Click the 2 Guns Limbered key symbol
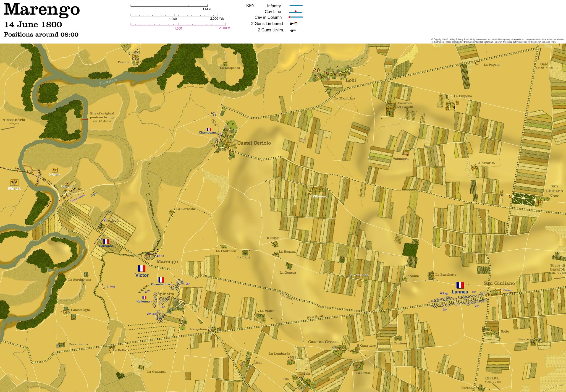 point(293,23)
